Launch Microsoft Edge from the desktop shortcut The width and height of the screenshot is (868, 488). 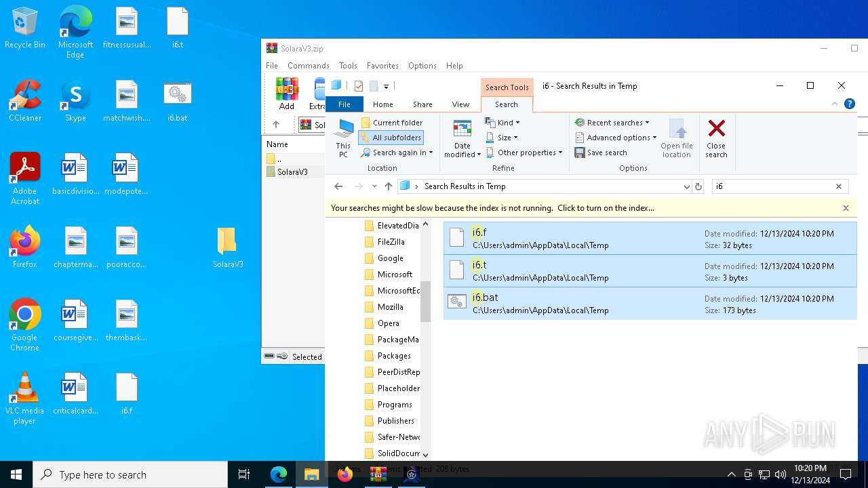75,33
